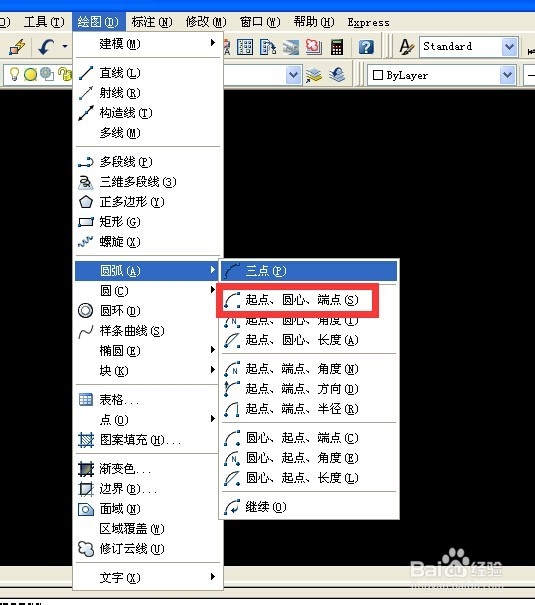This screenshot has height=605, width=535.
Task: Click the blue Help question-mark icon
Action: pyautogui.click(x=366, y=47)
